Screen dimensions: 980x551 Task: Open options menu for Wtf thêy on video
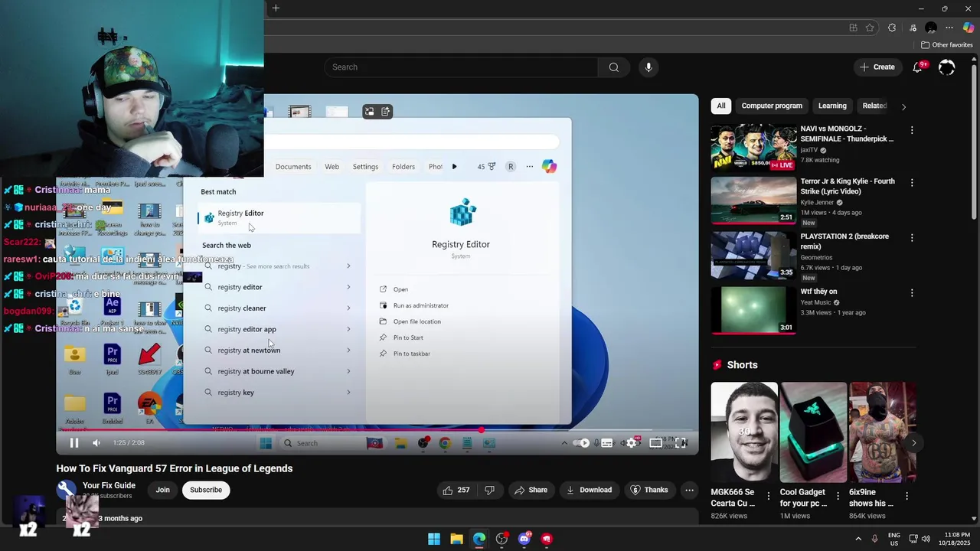[x=911, y=292]
